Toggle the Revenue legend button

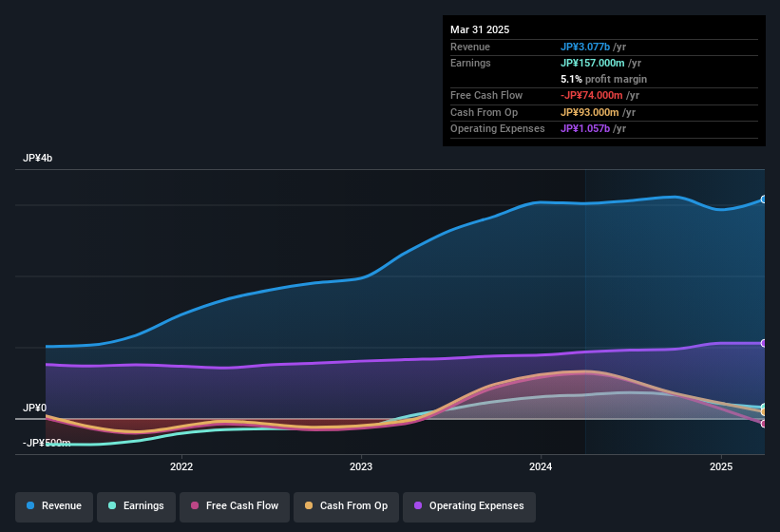click(54, 506)
